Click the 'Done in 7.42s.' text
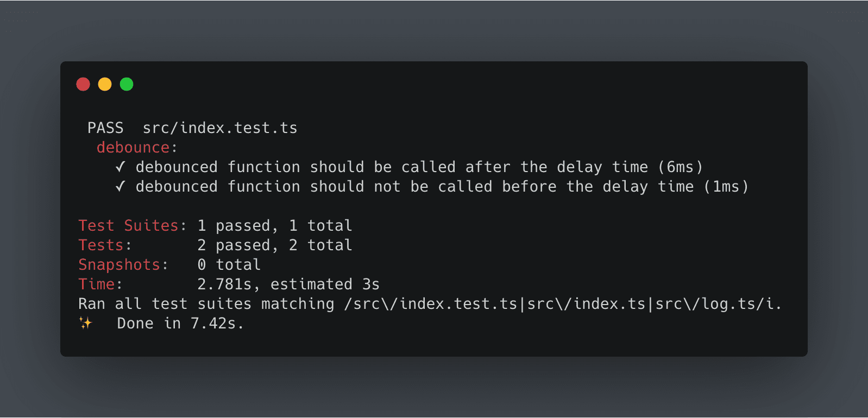This screenshot has height=418, width=868. pyautogui.click(x=180, y=323)
